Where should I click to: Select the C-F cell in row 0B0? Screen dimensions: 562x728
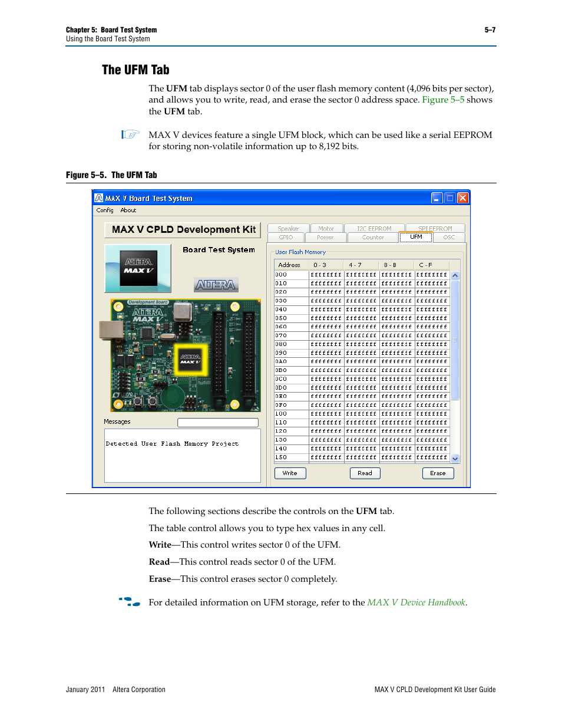tap(432, 370)
